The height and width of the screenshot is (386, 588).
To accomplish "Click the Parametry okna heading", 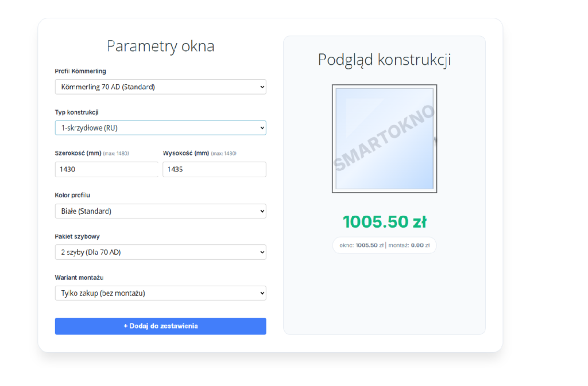I will pyautogui.click(x=160, y=46).
